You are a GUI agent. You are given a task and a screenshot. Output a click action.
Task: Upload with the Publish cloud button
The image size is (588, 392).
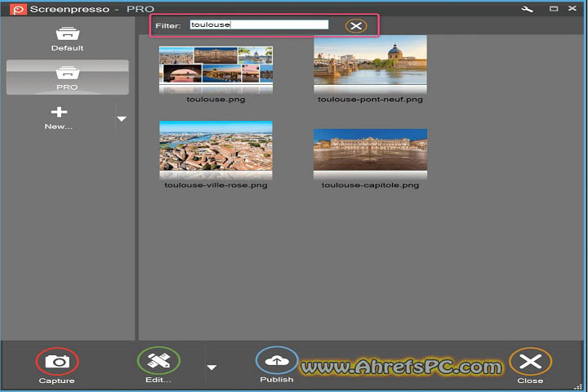(277, 361)
